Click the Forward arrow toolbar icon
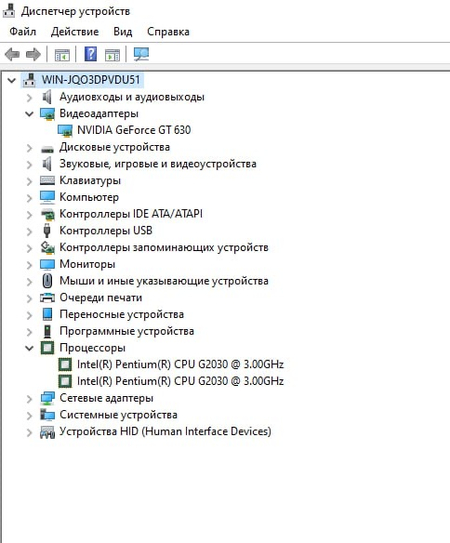The image size is (450, 543). pos(33,54)
